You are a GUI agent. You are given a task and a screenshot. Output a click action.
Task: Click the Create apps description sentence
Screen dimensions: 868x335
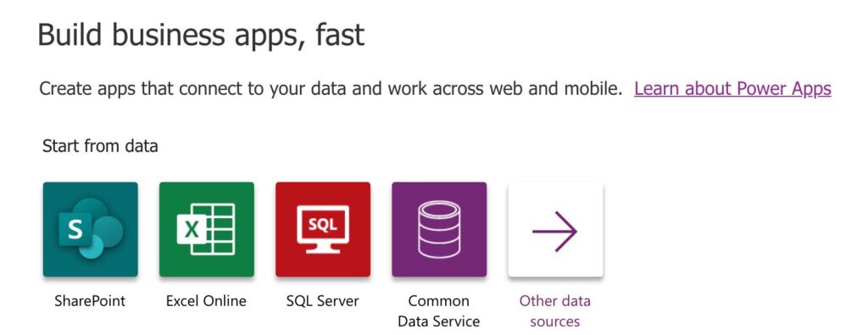click(331, 88)
